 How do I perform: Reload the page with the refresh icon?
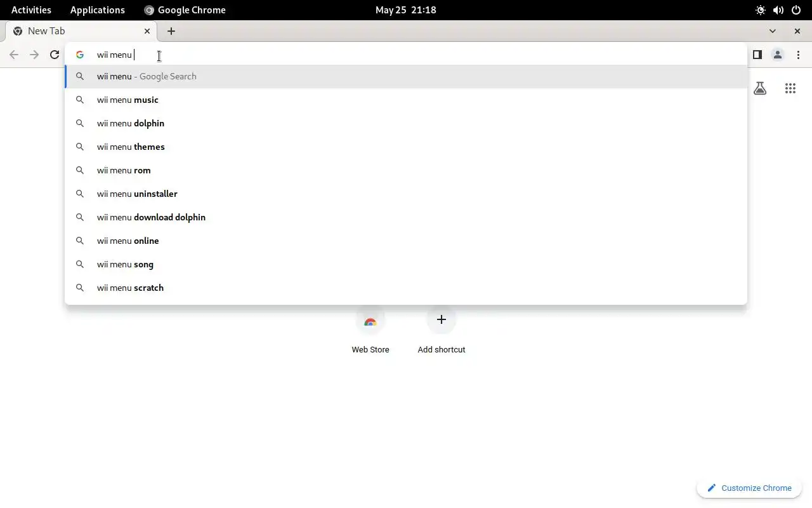point(55,55)
